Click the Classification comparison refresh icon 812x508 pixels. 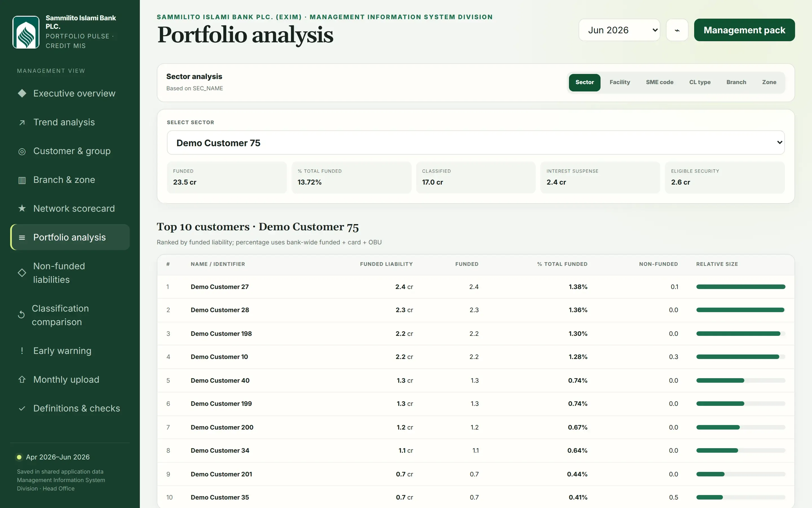coord(21,315)
